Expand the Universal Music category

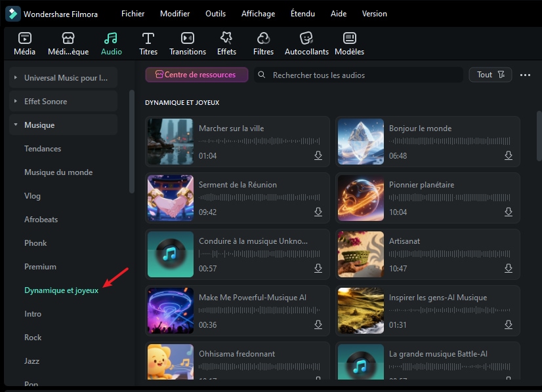(16, 78)
